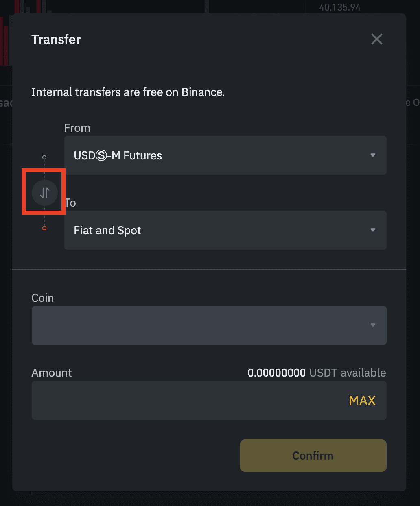The height and width of the screenshot is (506, 420).
Task: Confirm the transfer
Action: tap(313, 456)
